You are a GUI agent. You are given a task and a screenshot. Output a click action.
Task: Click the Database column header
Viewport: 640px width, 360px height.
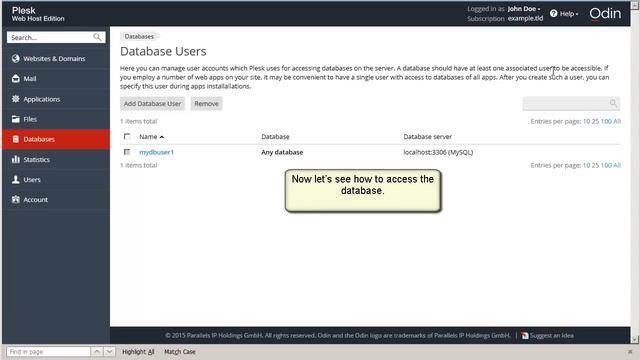[275, 136]
